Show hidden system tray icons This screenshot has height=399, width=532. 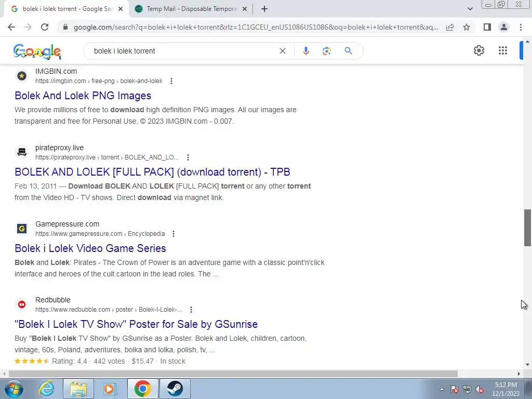(442, 390)
